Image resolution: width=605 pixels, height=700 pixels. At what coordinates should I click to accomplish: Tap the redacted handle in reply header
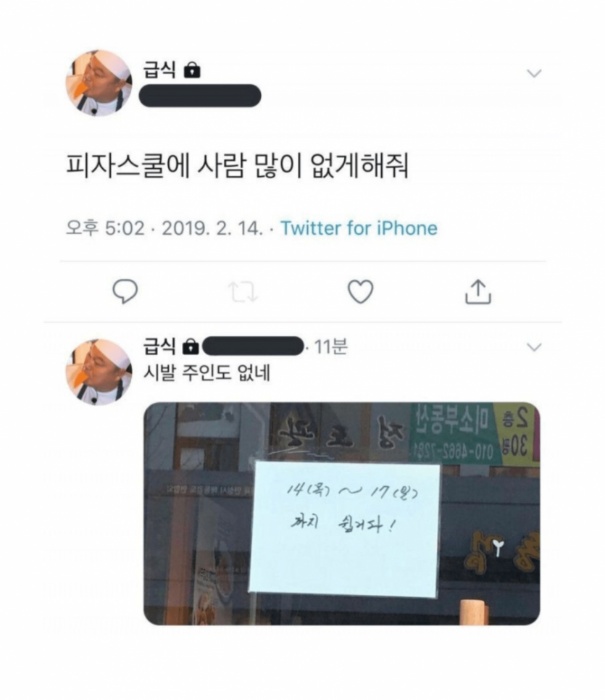point(253,346)
